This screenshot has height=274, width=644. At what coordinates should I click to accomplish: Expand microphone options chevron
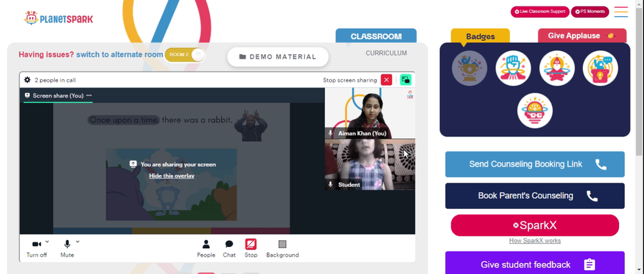click(x=78, y=242)
